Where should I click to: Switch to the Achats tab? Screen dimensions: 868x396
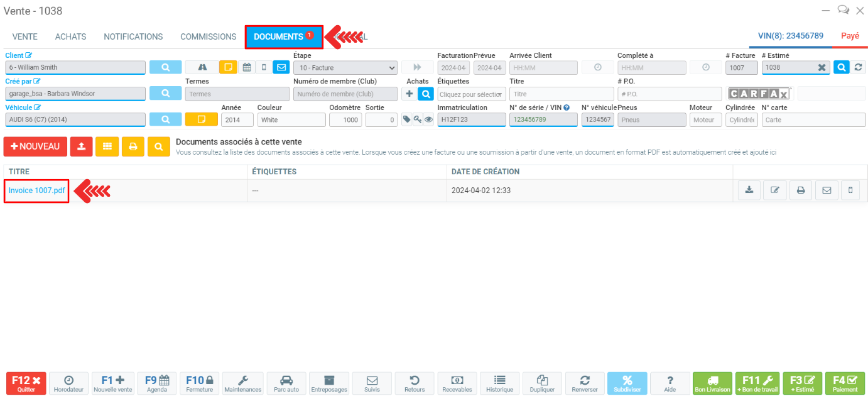point(70,37)
